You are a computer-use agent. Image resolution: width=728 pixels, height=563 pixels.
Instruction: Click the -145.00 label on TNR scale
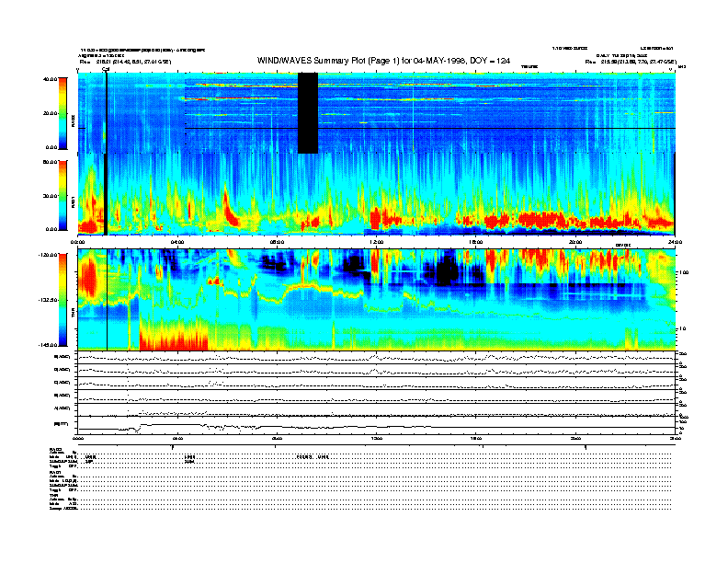[48, 345]
